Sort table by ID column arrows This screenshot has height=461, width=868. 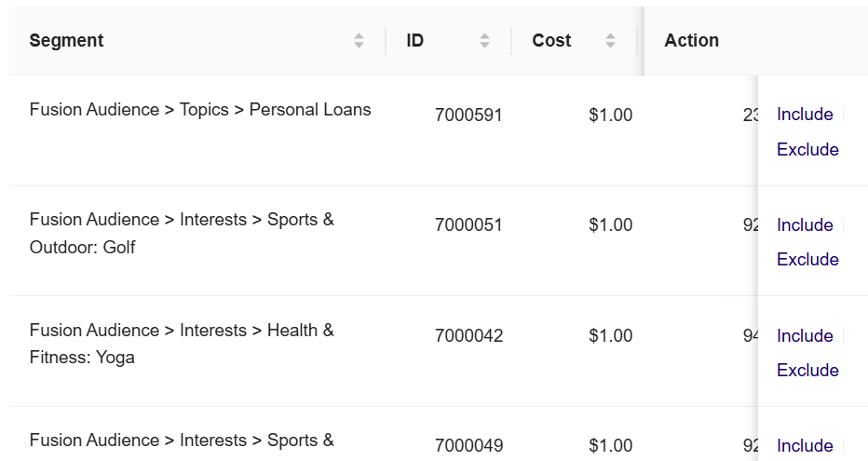click(x=484, y=40)
